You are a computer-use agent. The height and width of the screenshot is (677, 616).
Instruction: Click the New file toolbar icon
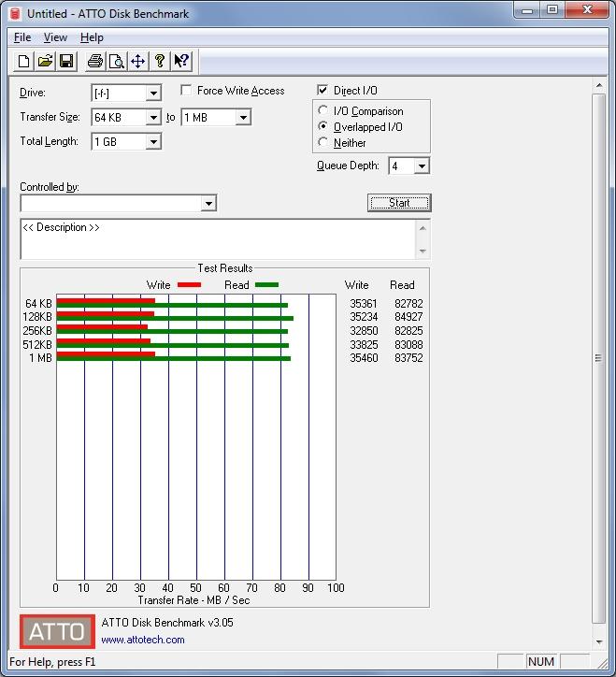coord(23,61)
